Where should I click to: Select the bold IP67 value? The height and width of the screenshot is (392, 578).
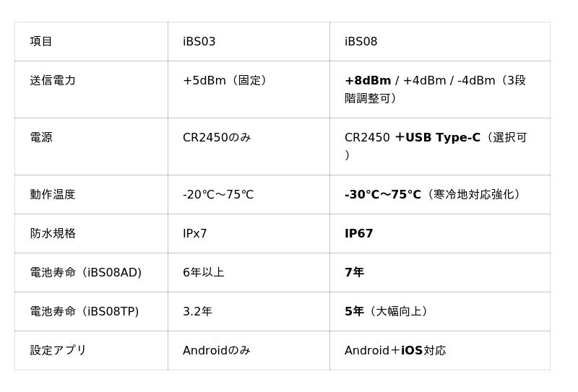click(358, 233)
